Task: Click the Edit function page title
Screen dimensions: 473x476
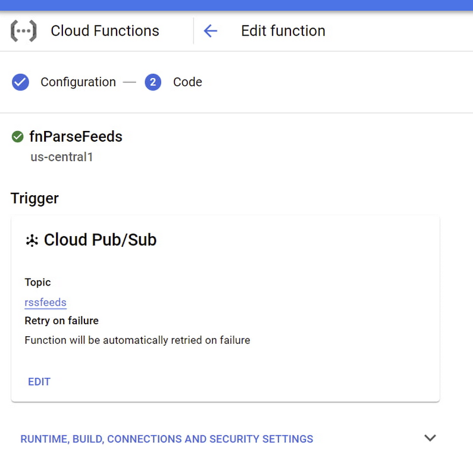Action: [x=283, y=31]
